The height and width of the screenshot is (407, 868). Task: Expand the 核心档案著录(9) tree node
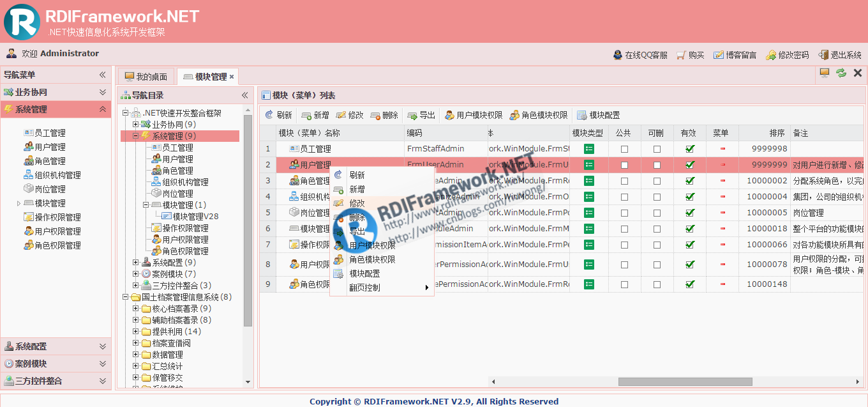pyautogui.click(x=135, y=309)
